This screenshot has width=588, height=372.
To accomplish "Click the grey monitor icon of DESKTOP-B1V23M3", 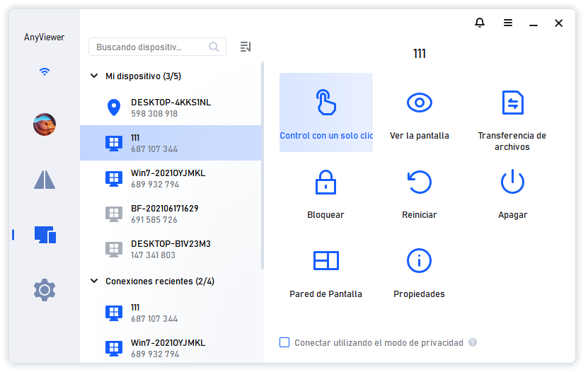I will pos(114,250).
